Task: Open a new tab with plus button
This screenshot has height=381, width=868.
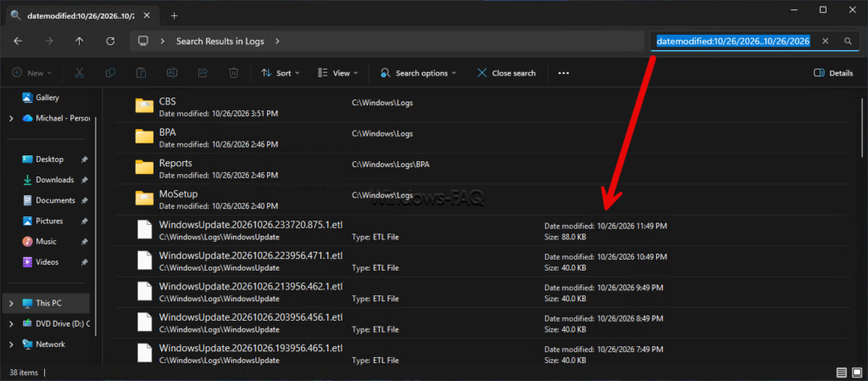Action: pyautogui.click(x=175, y=15)
